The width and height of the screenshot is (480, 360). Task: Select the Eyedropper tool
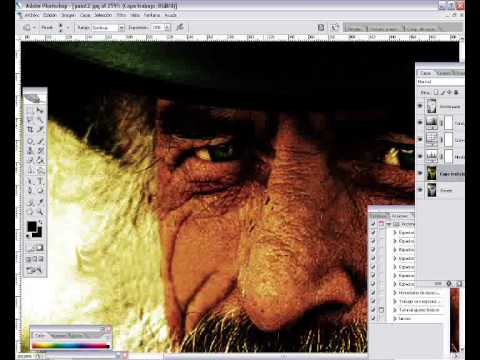click(x=40, y=202)
